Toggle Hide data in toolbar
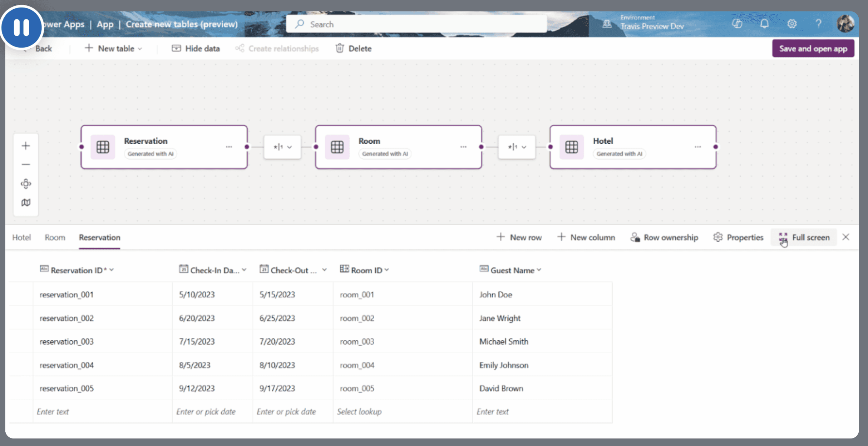 click(196, 49)
